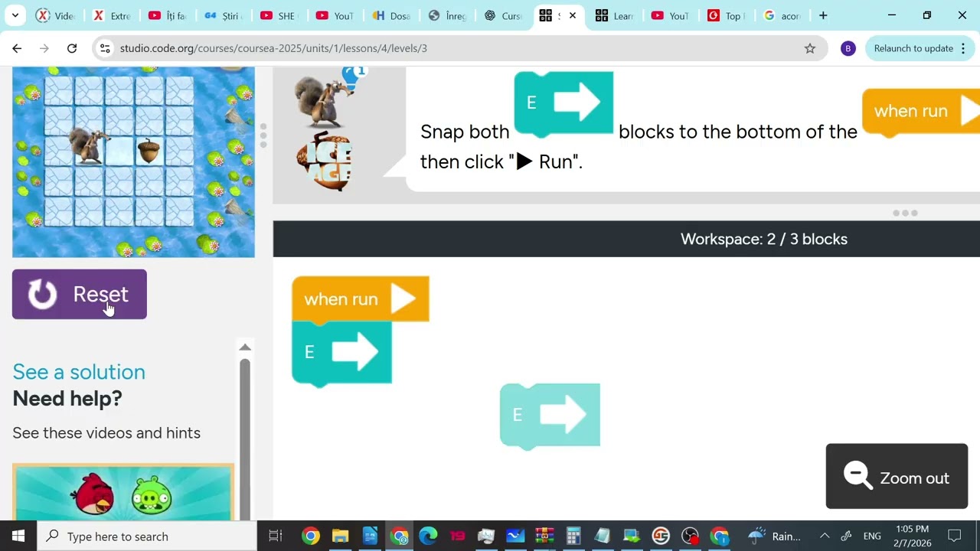Click the squirrel hint lightbulb icon
The width and height of the screenshot is (980, 551).
pos(351,76)
